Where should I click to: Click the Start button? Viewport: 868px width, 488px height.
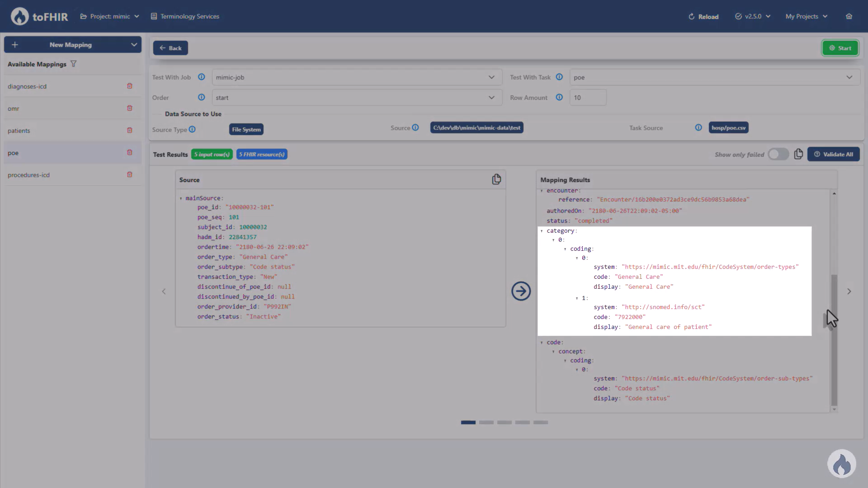coord(840,48)
